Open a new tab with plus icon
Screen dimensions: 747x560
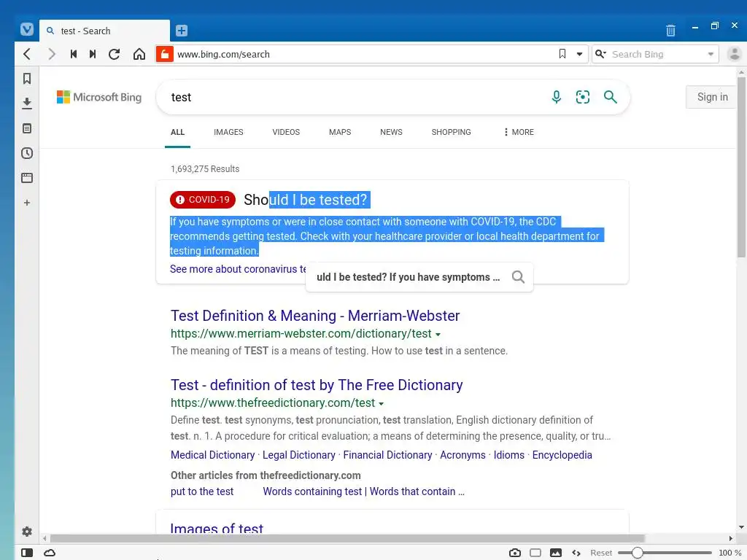182,31
